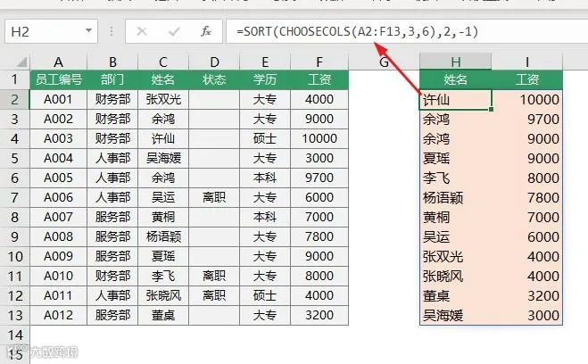588x364 pixels.
Task: Select column I header
Action: point(526,62)
